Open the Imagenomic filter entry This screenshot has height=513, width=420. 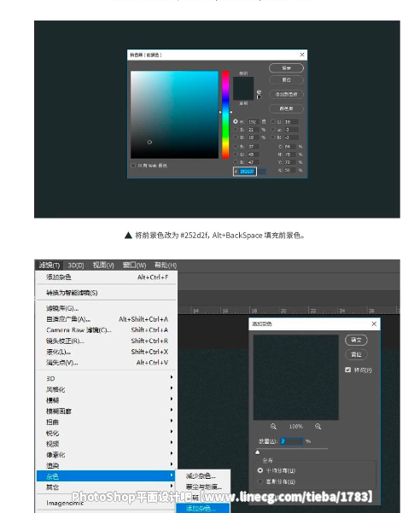pyautogui.click(x=107, y=503)
